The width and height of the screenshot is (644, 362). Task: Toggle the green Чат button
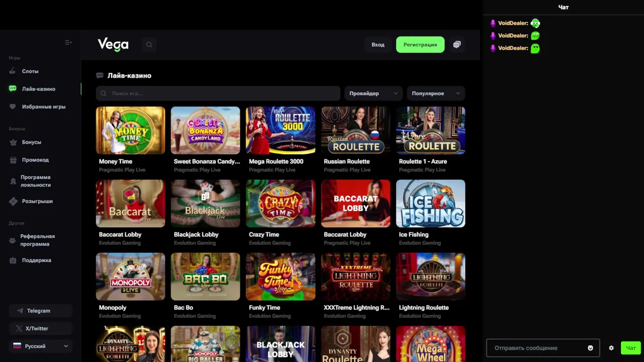tap(631, 348)
